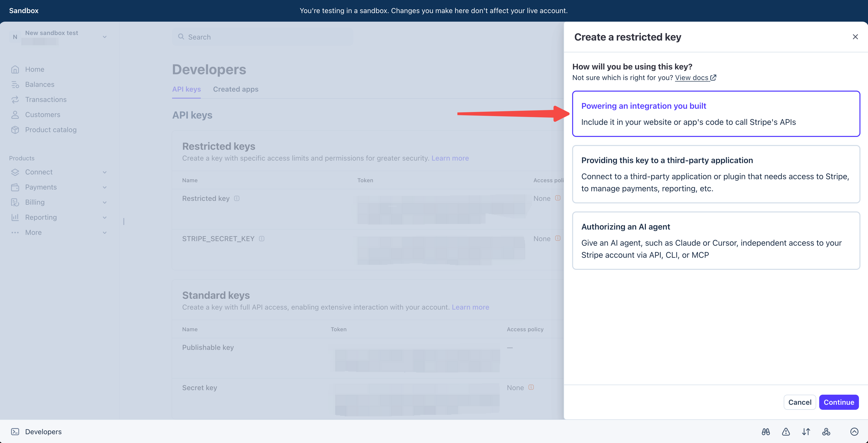Close the Create a restricted key panel
The image size is (868, 443).
855,37
